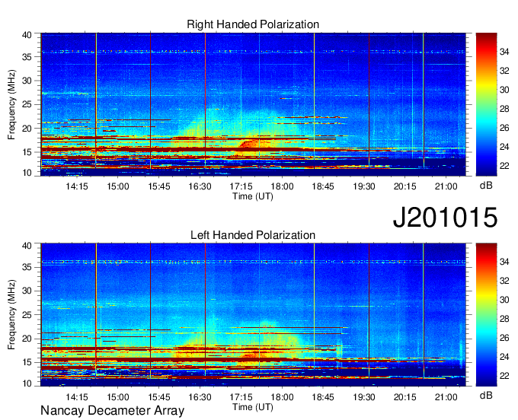
Task: Click 18:00 tick under Right Handed plot
Action: tap(282, 186)
